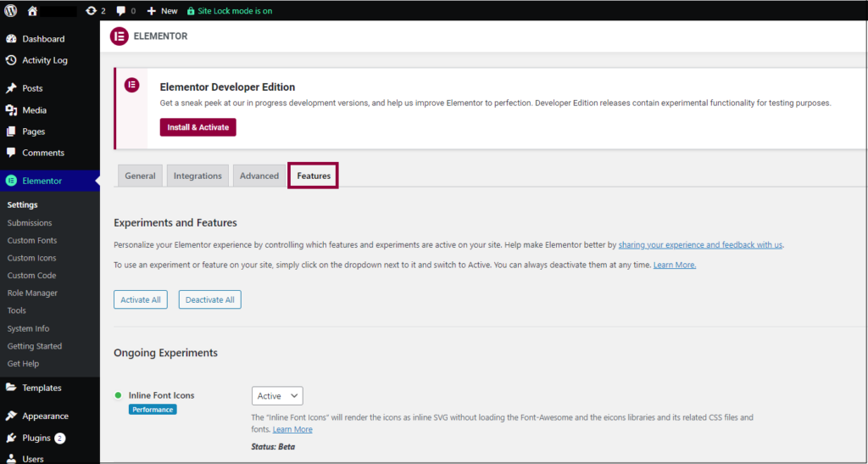Click the Pages document icon

pos(11,131)
